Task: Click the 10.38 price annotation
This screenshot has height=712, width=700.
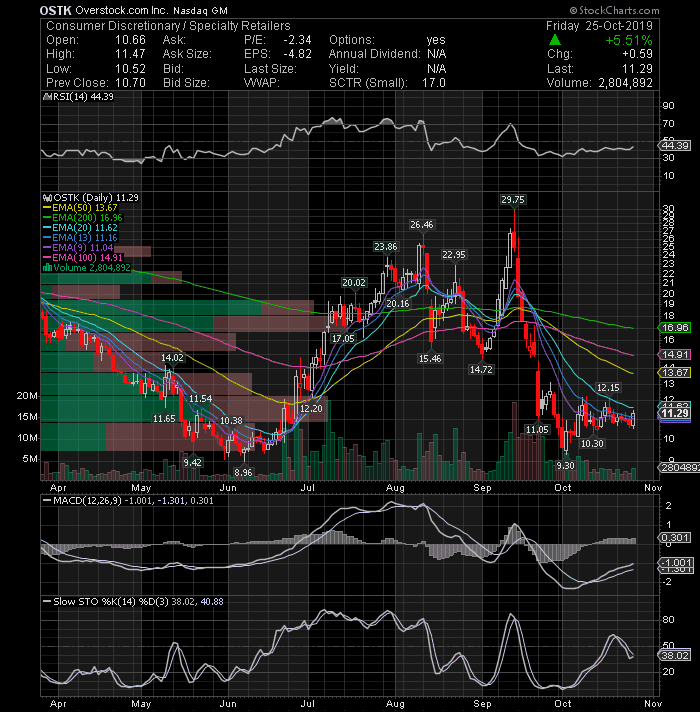Action: [x=231, y=420]
